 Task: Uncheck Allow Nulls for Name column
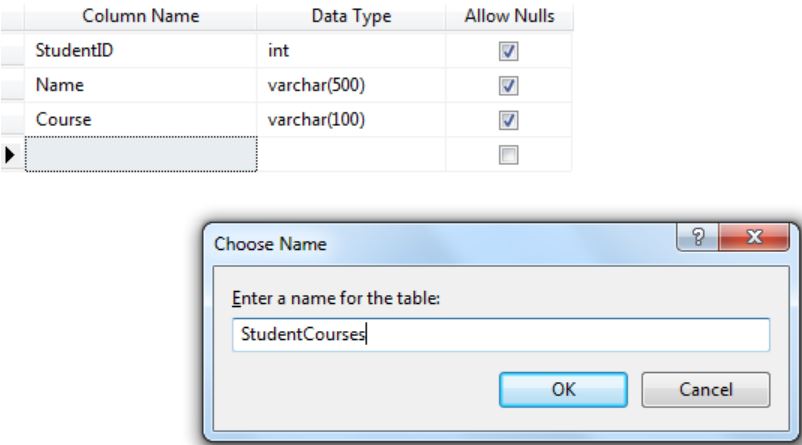click(508, 85)
